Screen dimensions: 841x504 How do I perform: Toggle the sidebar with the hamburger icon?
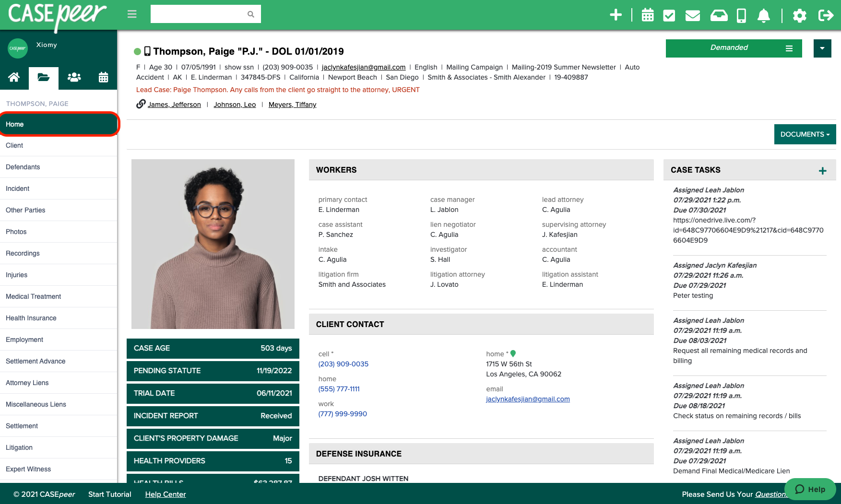[131, 14]
